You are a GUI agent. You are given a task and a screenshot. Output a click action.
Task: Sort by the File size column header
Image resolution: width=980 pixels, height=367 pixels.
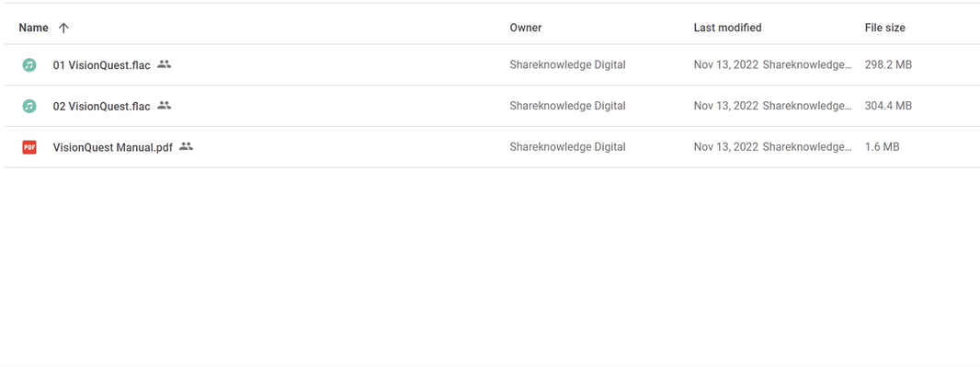pyautogui.click(x=885, y=28)
